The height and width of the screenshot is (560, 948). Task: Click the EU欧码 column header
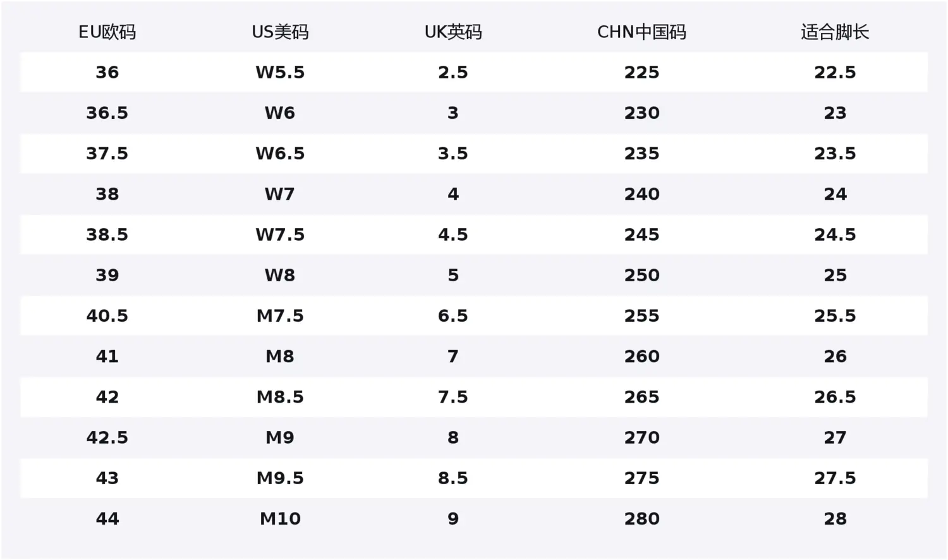click(x=107, y=32)
